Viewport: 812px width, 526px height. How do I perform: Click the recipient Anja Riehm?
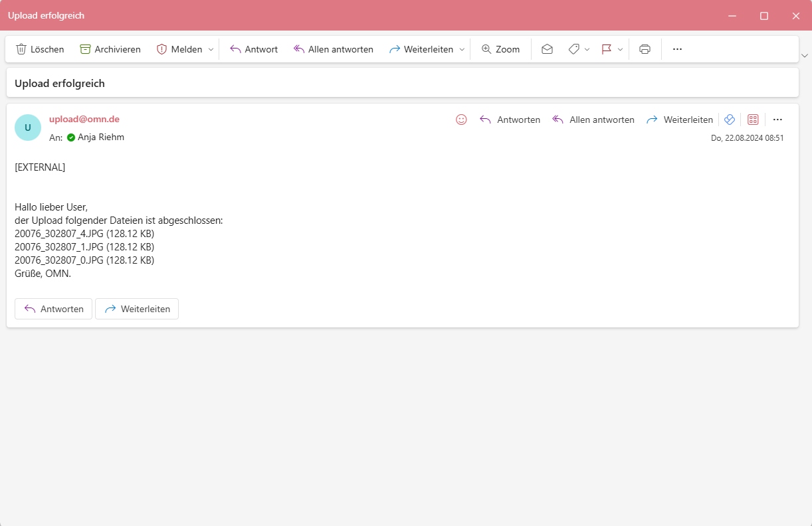(101, 137)
